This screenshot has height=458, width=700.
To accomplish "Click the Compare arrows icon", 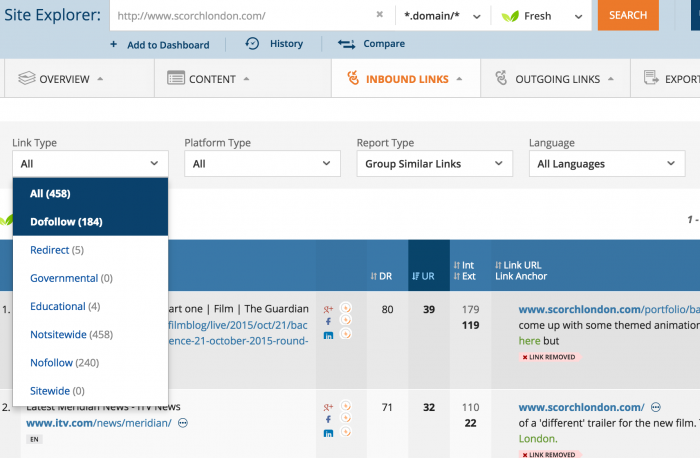I will click(347, 44).
